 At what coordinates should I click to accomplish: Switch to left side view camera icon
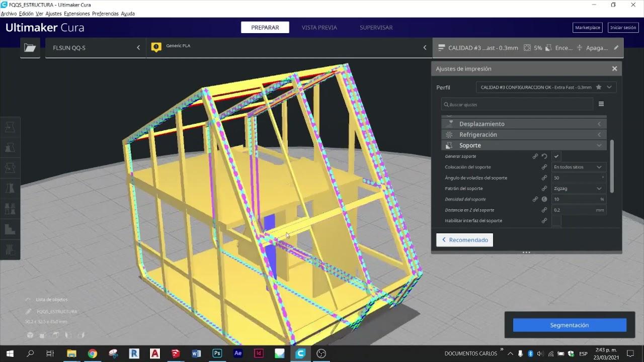pyautogui.click(x=68, y=335)
